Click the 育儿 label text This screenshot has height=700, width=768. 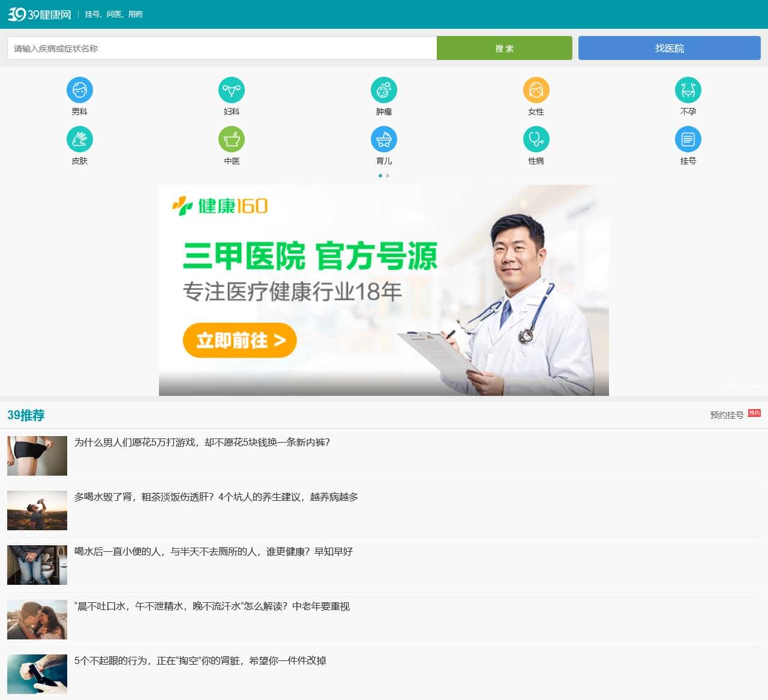point(384,161)
